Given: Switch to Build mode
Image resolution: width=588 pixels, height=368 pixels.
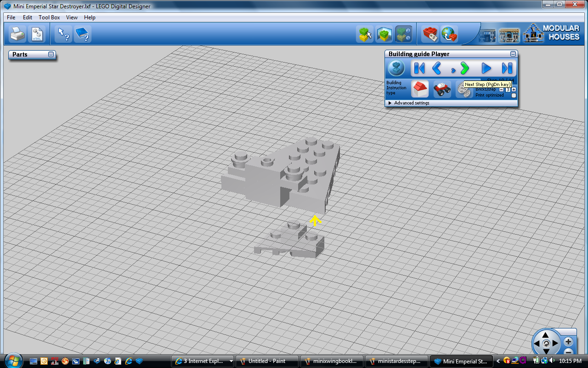Looking at the screenshot, I should [x=366, y=34].
